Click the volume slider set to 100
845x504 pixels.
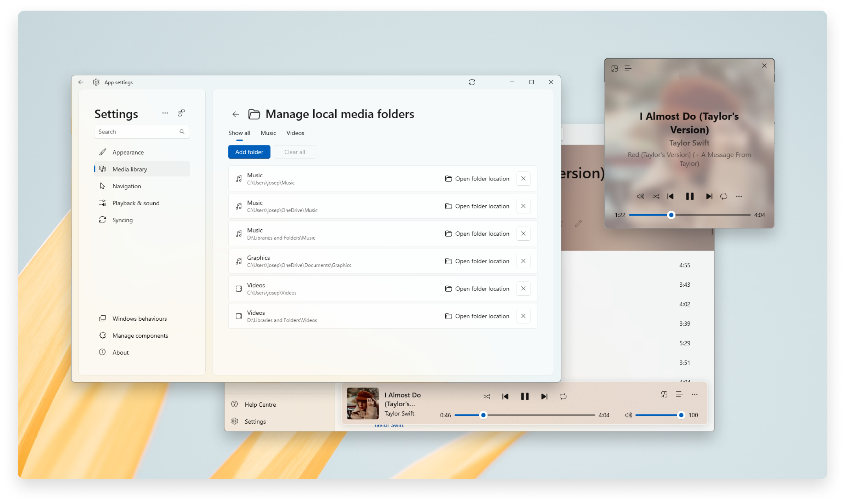pyautogui.click(x=660, y=415)
